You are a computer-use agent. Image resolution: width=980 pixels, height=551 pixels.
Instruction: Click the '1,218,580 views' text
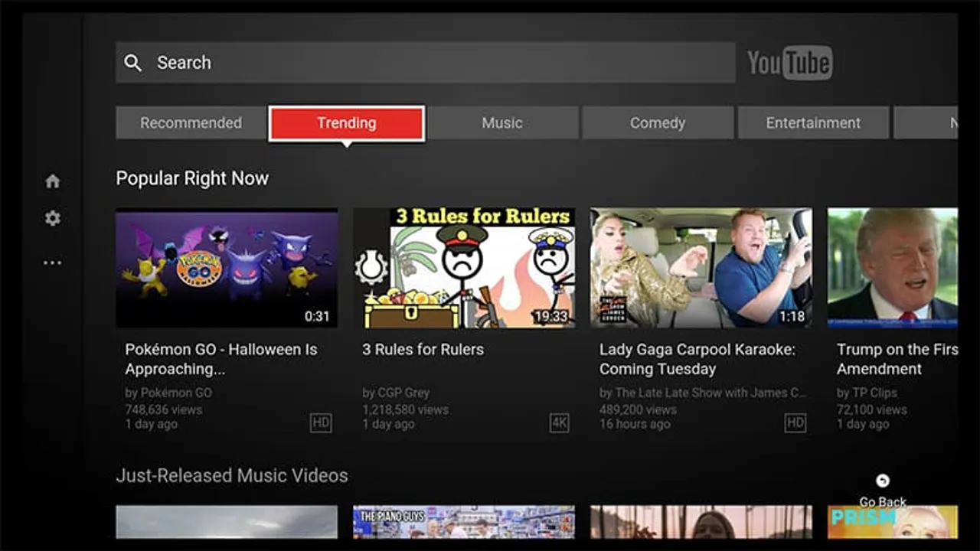tap(406, 409)
